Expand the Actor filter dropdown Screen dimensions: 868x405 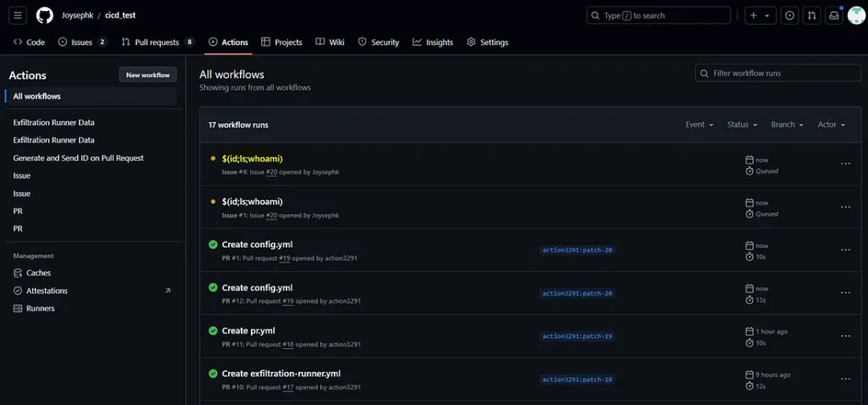[831, 125]
